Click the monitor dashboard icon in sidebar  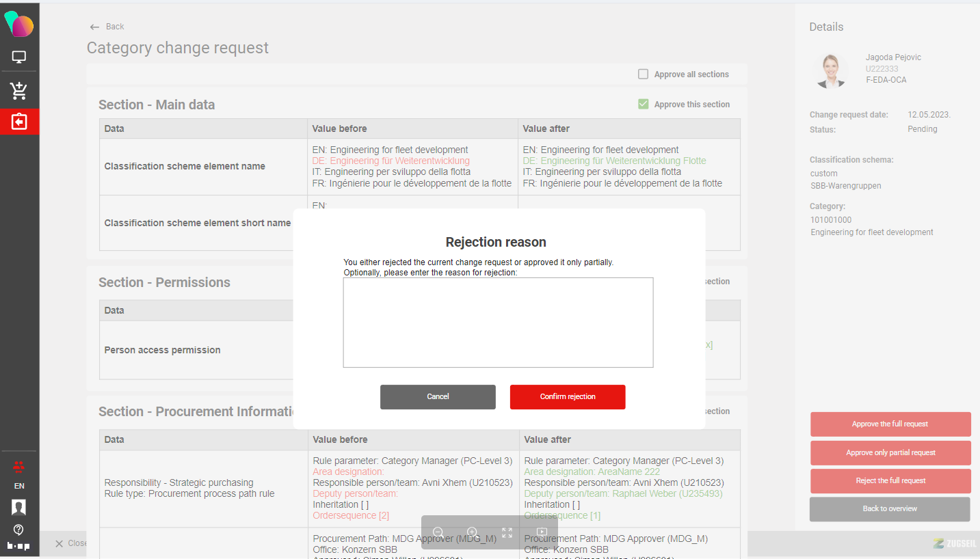(x=19, y=57)
